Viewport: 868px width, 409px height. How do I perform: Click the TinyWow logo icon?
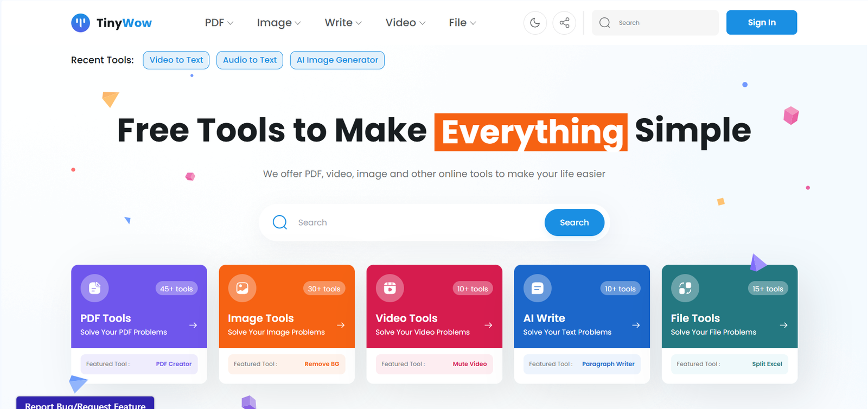[x=80, y=23]
